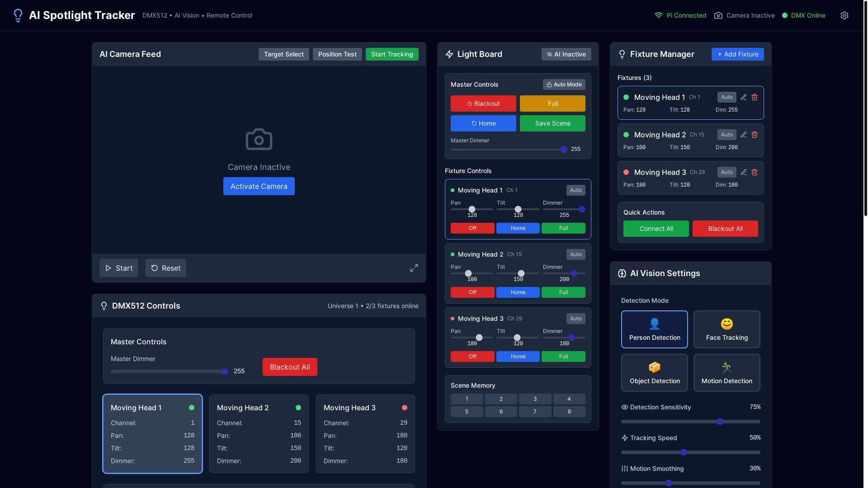Viewport: 868px width, 488px height.
Task: Click Blackout All in Quick Actions
Action: (725, 229)
